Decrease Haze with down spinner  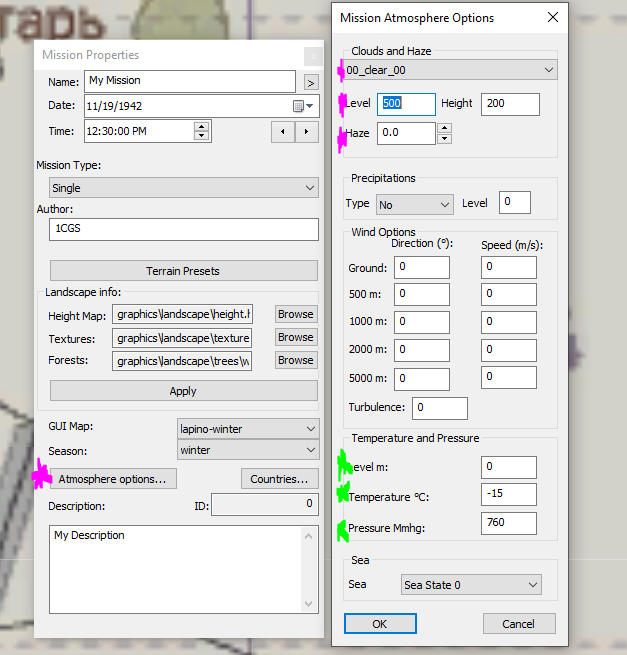tap(444, 139)
